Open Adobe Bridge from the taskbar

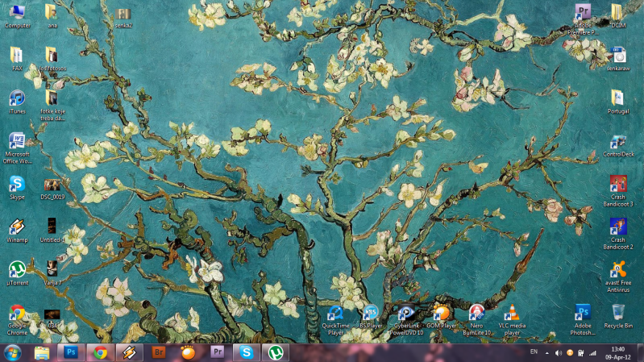click(159, 352)
